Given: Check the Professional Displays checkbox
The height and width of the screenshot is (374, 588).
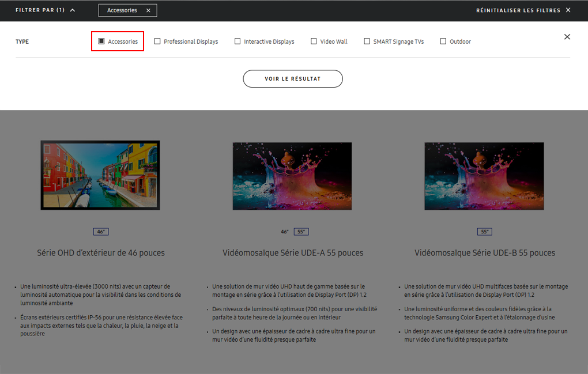Looking at the screenshot, I should 157,41.
